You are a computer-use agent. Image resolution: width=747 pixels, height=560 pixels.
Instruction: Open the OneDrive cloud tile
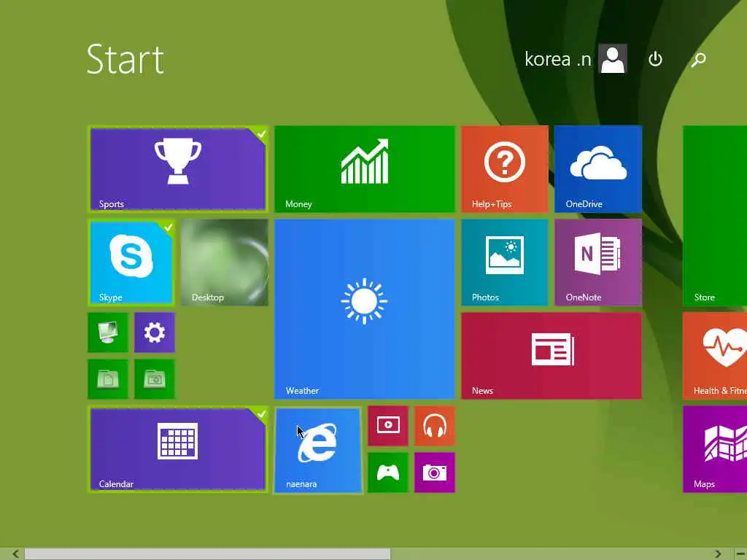click(598, 169)
